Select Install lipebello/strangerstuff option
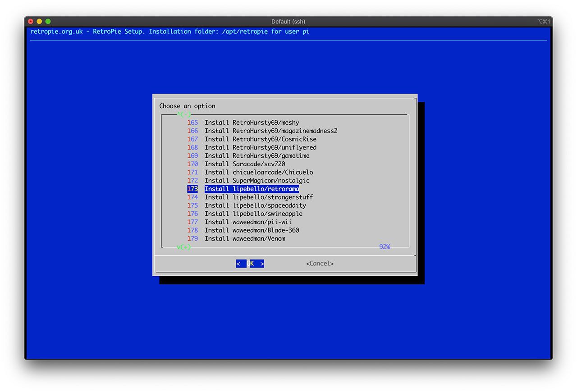Image resolution: width=577 pixels, height=392 pixels. tap(259, 197)
